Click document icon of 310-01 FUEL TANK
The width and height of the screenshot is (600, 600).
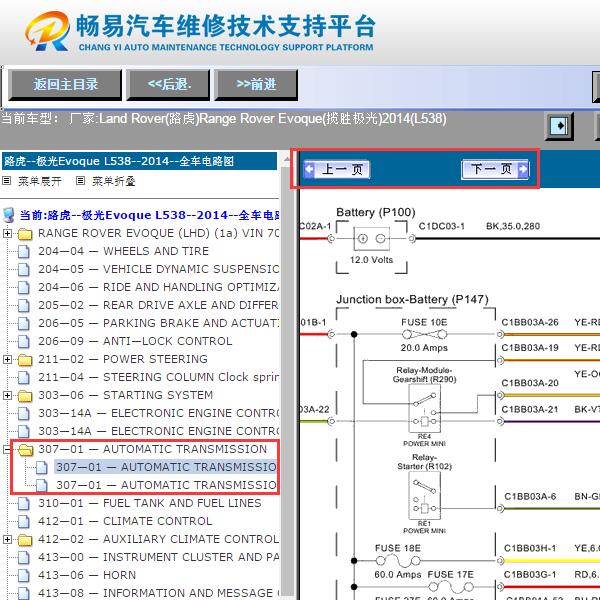24,503
